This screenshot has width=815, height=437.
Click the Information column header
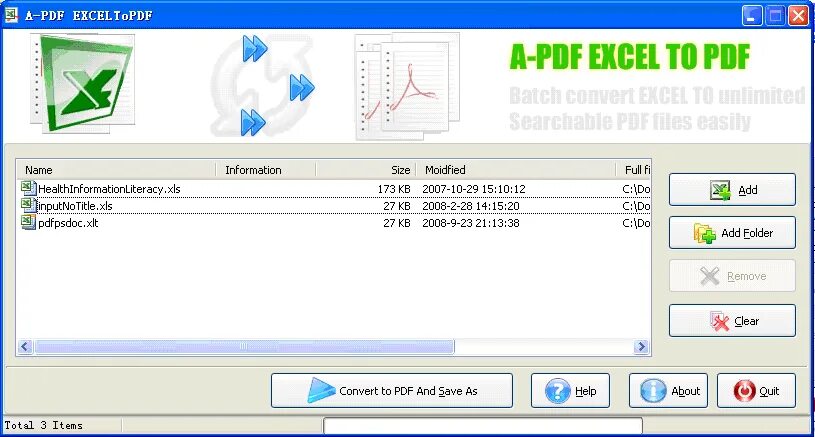point(266,169)
